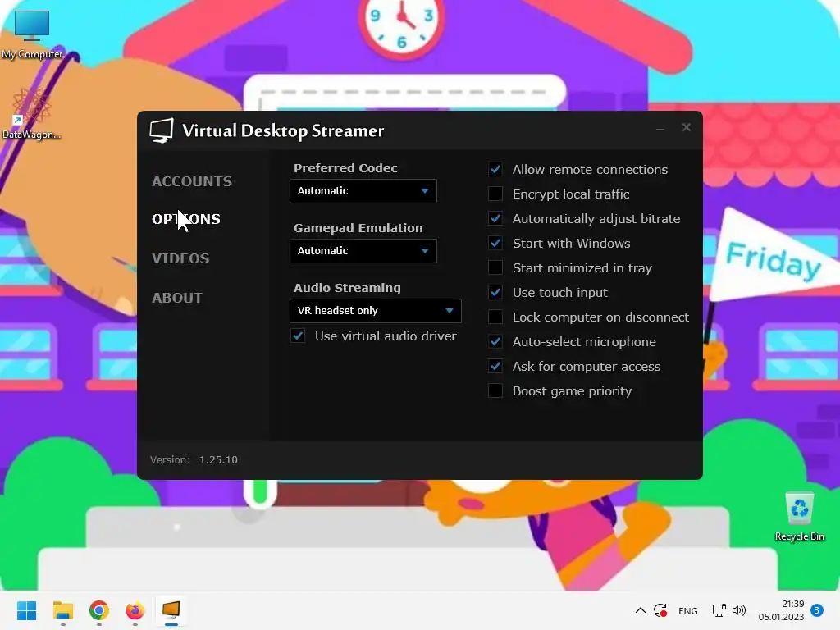
Task: Open the Recycle Bin icon
Action: (x=799, y=517)
